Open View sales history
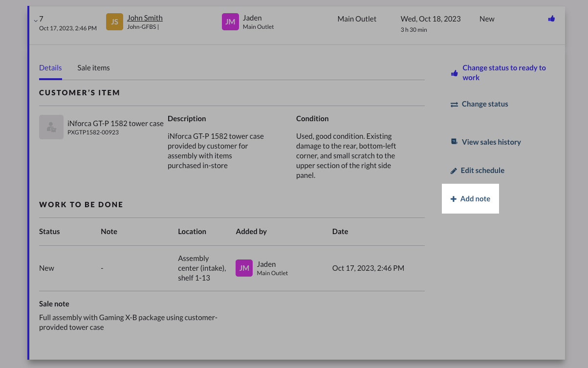Screen dimensions: 588x368 tap(491, 142)
